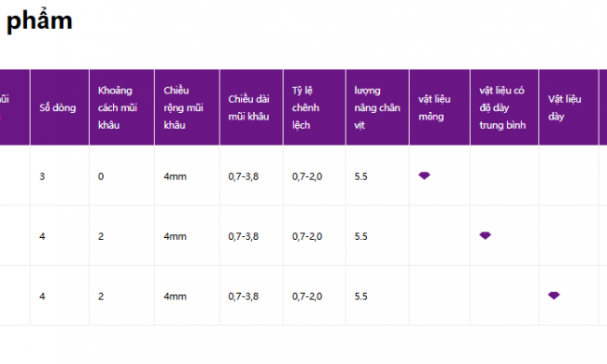Click the diamond icon under vật liệu mỏng
607x364 pixels.
tap(424, 175)
